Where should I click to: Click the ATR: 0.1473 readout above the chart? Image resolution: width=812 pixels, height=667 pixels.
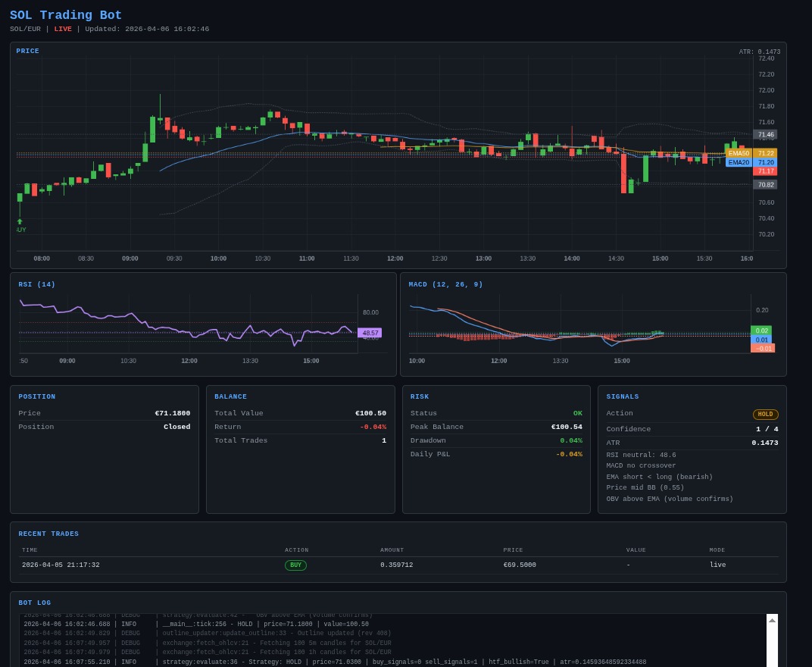758,52
